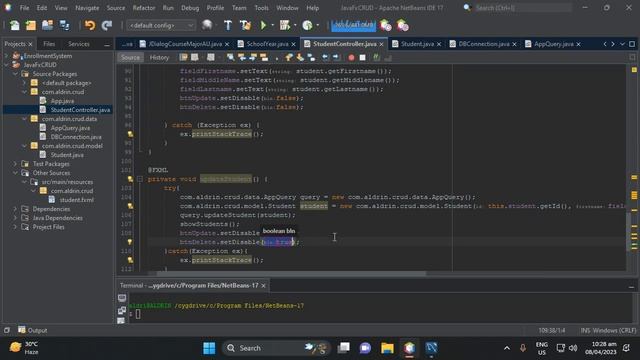Click the Comment code icon in editor toolbar

(x=376, y=58)
